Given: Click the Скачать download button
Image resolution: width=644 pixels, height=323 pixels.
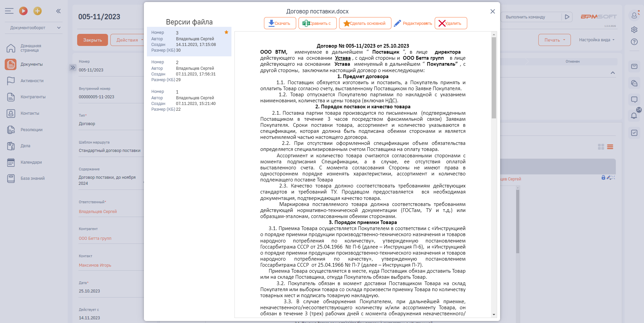Looking at the screenshot, I should click(x=280, y=23).
